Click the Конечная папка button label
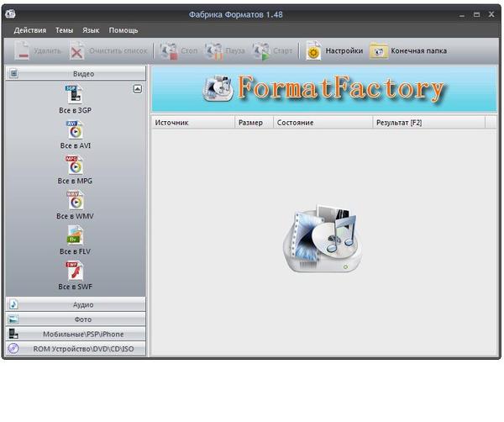The height and width of the screenshot is (422, 504). click(419, 50)
